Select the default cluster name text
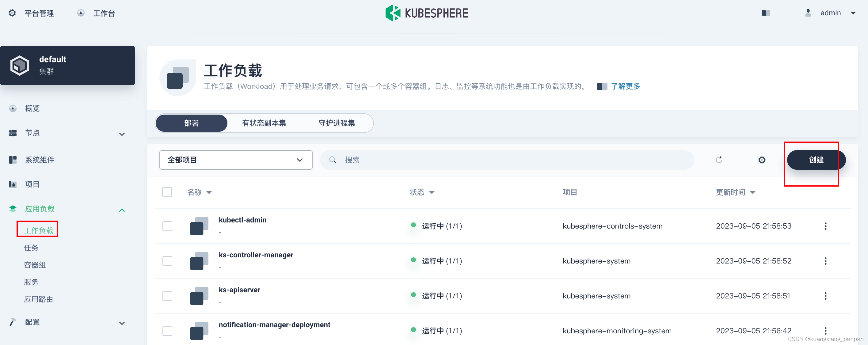This screenshot has width=868, height=345. point(53,59)
